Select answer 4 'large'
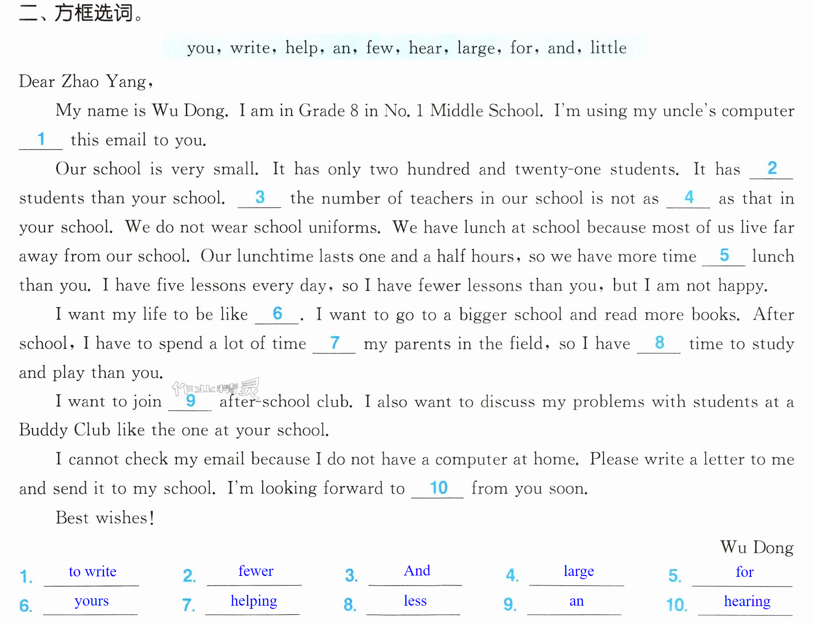Image resolution: width=814 pixels, height=644 pixels. 578,571
